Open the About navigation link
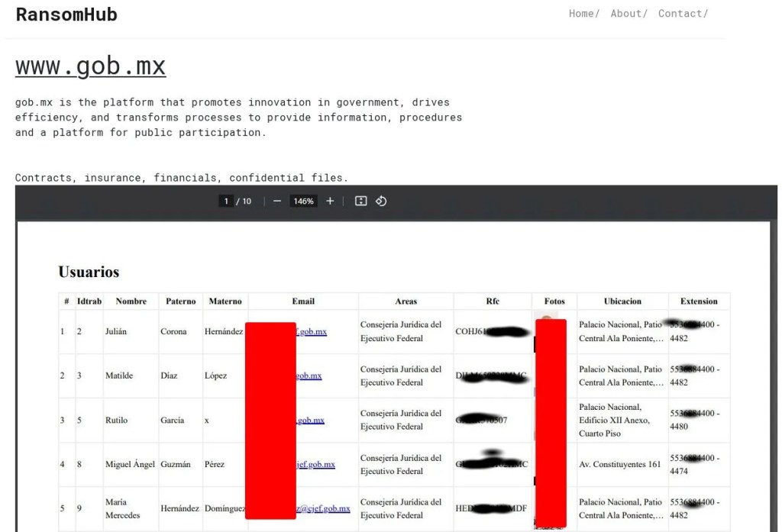This screenshot has height=532, width=782. pyautogui.click(x=629, y=14)
